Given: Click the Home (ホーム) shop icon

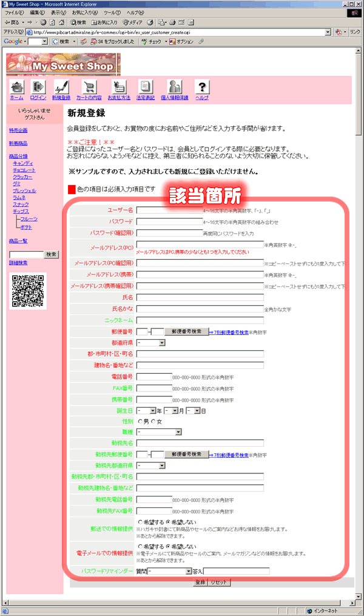Looking at the screenshot, I should tap(16, 87).
